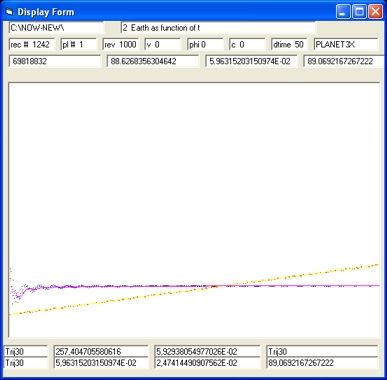This screenshot has width=387, height=380.
Task: Minimize the Display Form window
Action: point(343,12)
